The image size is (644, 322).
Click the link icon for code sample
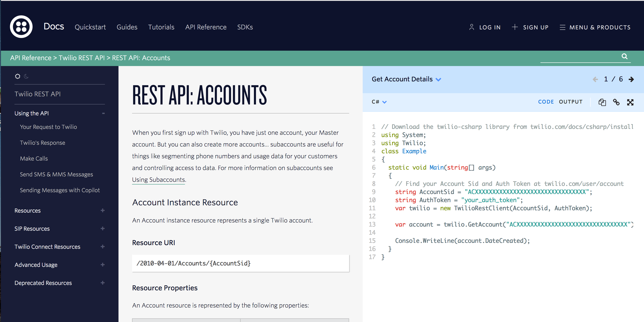click(616, 102)
